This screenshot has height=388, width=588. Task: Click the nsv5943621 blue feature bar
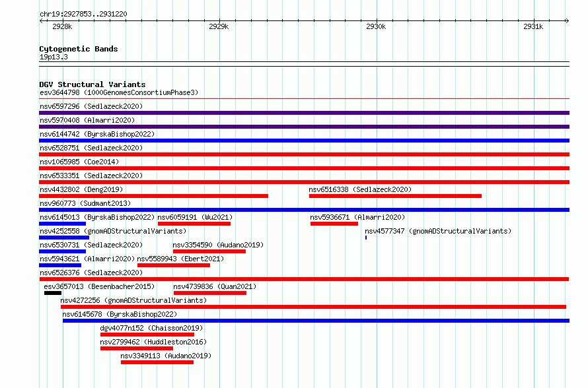60,265
